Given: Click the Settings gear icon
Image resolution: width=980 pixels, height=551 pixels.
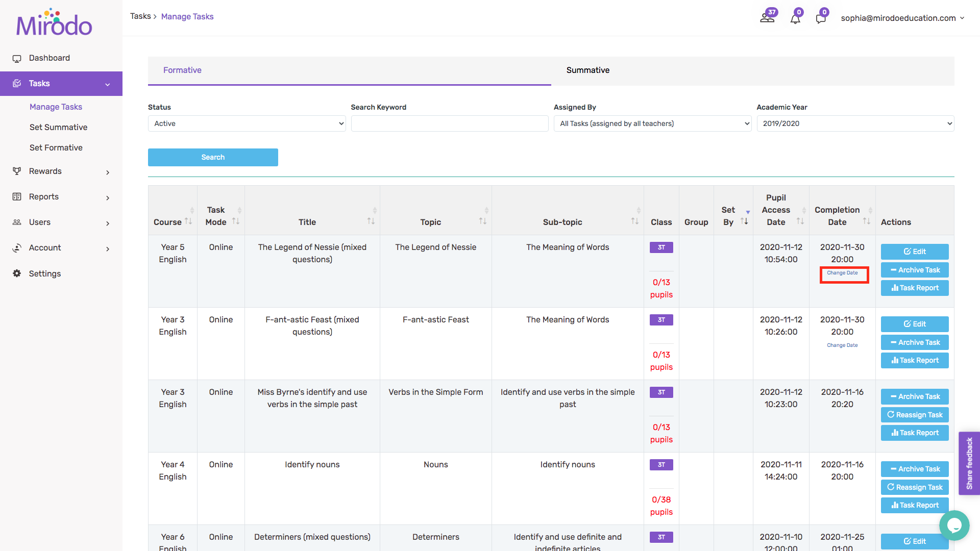Looking at the screenshot, I should (x=17, y=273).
